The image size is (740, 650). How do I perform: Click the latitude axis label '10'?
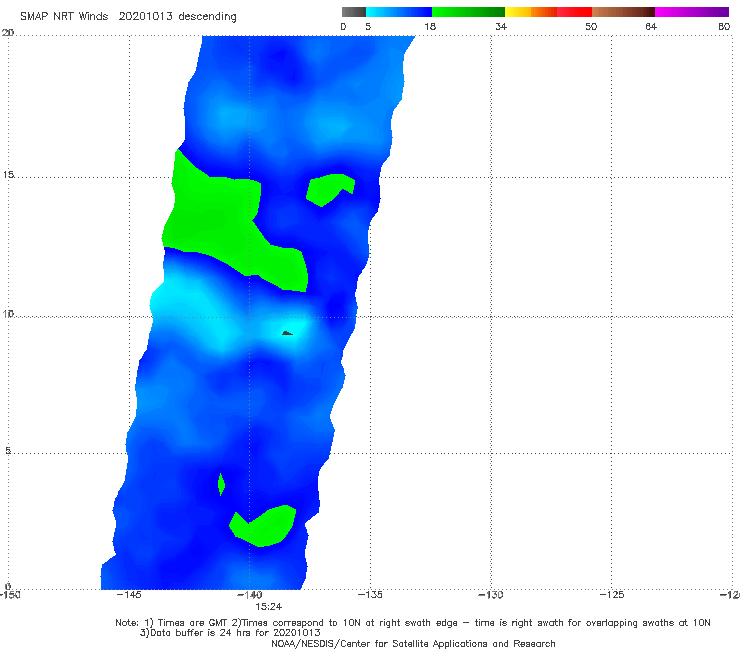click(8, 314)
